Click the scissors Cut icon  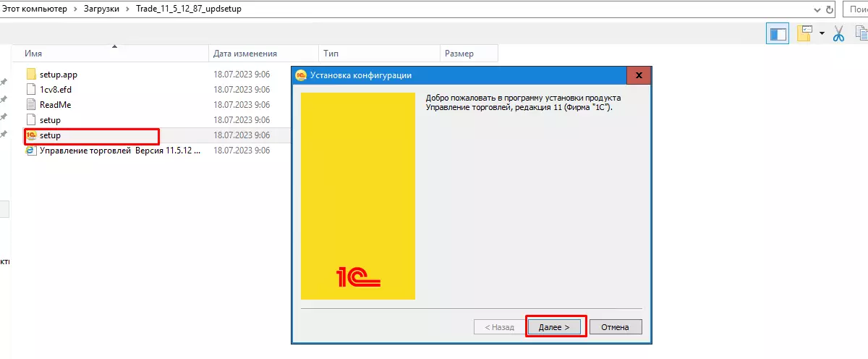click(x=839, y=33)
